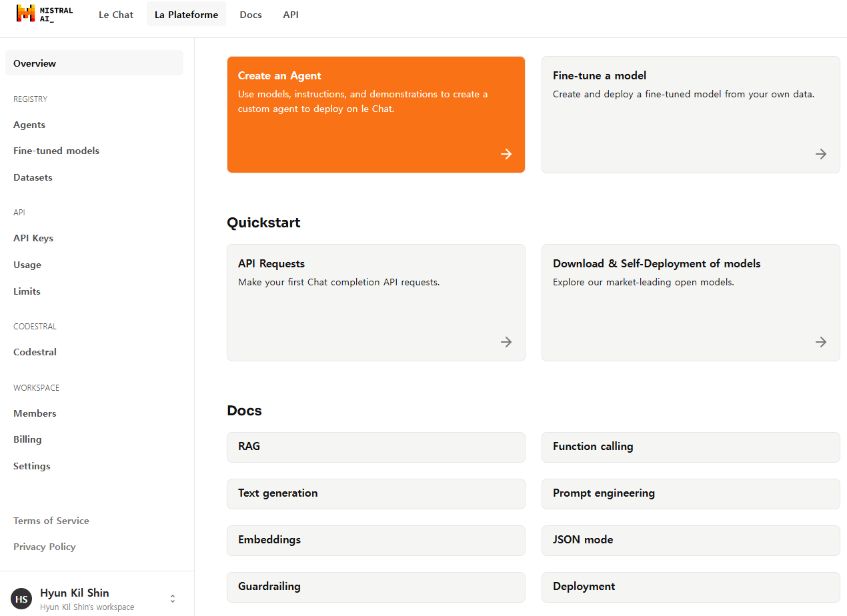Click the REGISTRY sidebar section label
Image resolution: width=847 pixels, height=616 pixels.
[31, 99]
